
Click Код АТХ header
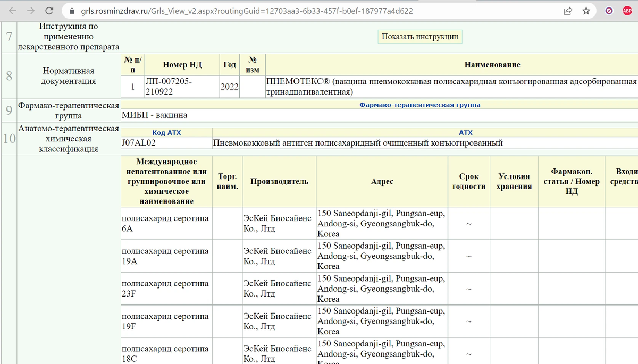[x=166, y=132]
